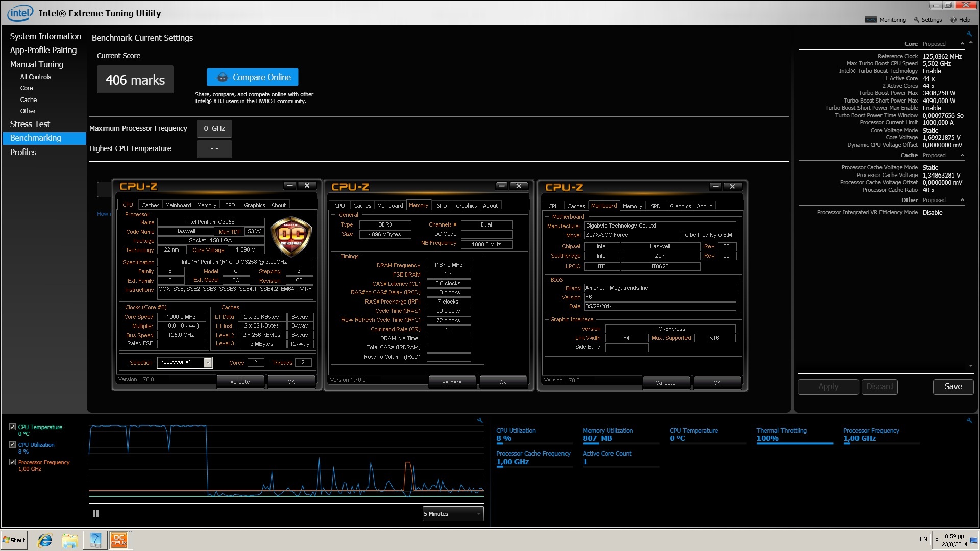Viewport: 980px width, 551px height.
Task: Open the Start menu
Action: click(14, 540)
